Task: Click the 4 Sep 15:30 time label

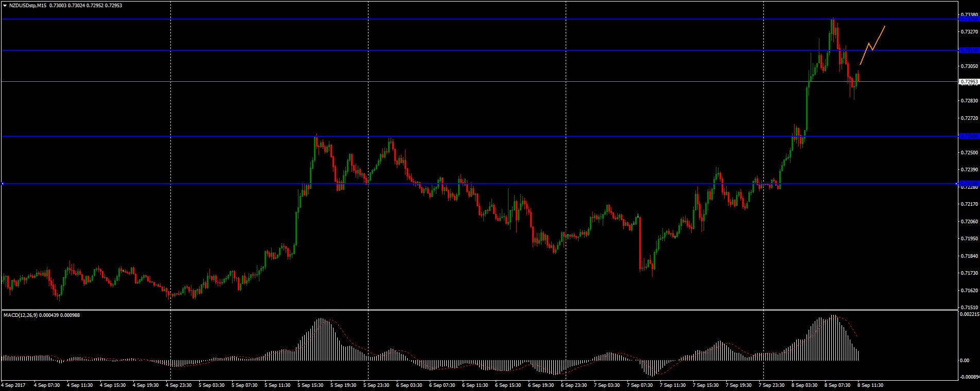Action: [x=113, y=385]
